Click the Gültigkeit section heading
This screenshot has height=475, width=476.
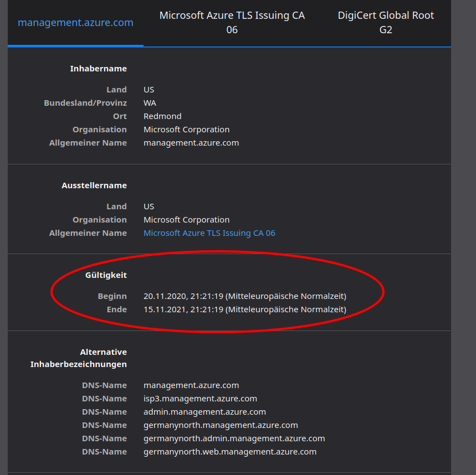106,275
